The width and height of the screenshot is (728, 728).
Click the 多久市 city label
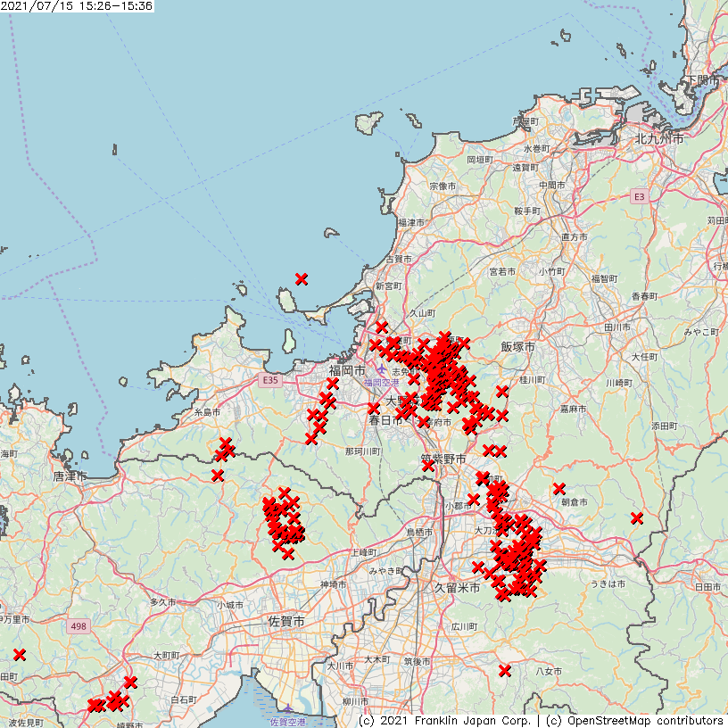click(162, 602)
